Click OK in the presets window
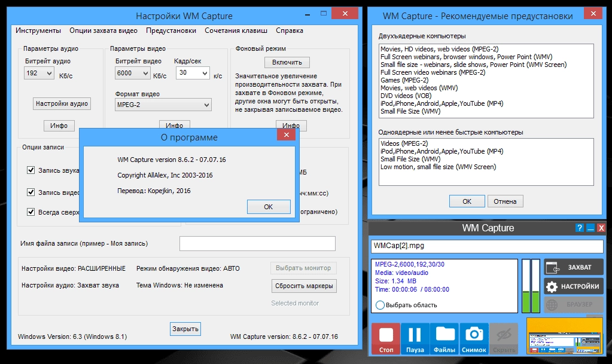This screenshot has width=612, height=364. pyautogui.click(x=467, y=201)
